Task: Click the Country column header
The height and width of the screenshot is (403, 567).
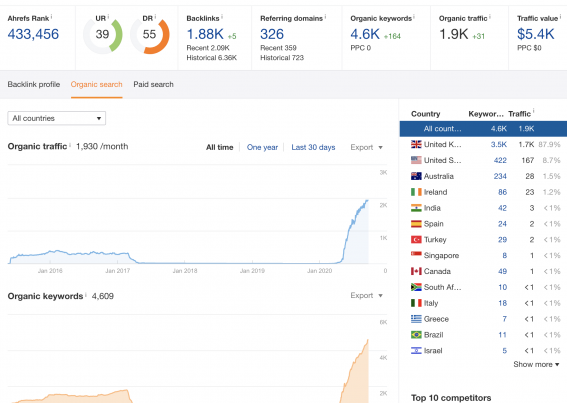Action: click(x=426, y=114)
